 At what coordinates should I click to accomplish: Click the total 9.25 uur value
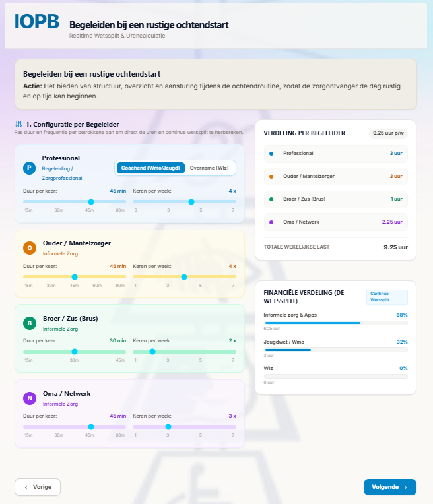click(x=395, y=247)
